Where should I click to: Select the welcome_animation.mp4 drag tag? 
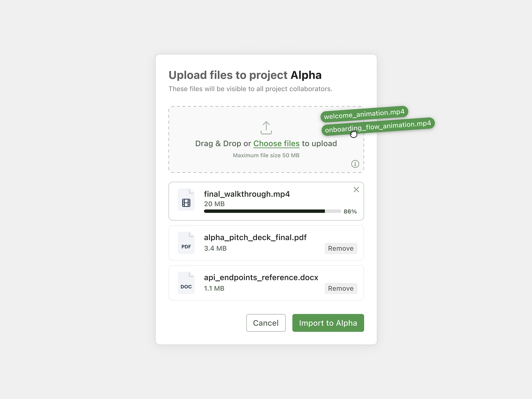coord(364,113)
